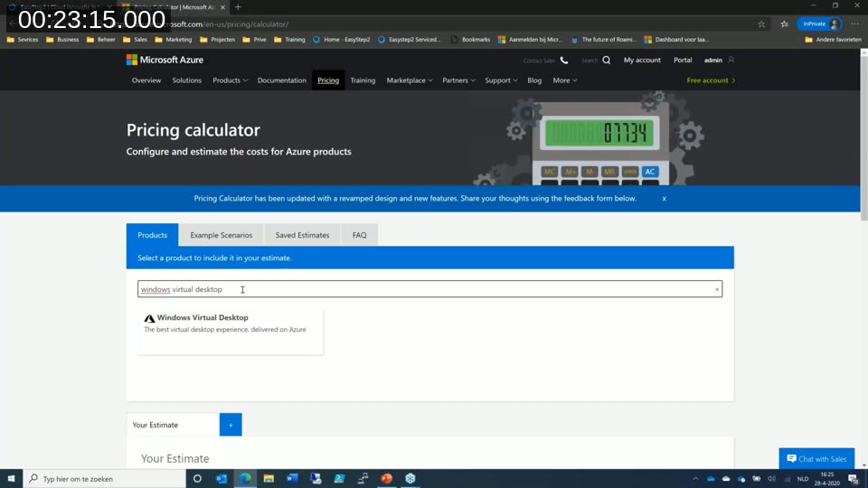Open Pricing in Azure nav
The width and height of the screenshot is (868, 488).
pos(328,80)
